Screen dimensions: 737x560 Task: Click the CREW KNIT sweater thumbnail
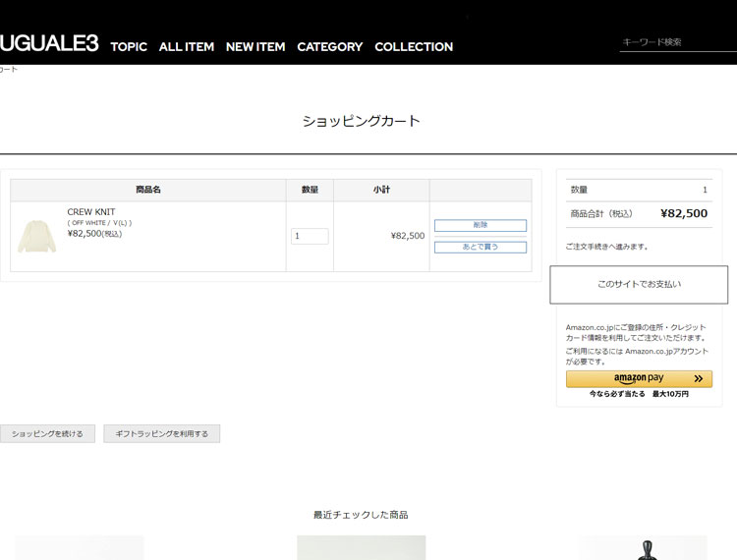click(36, 237)
